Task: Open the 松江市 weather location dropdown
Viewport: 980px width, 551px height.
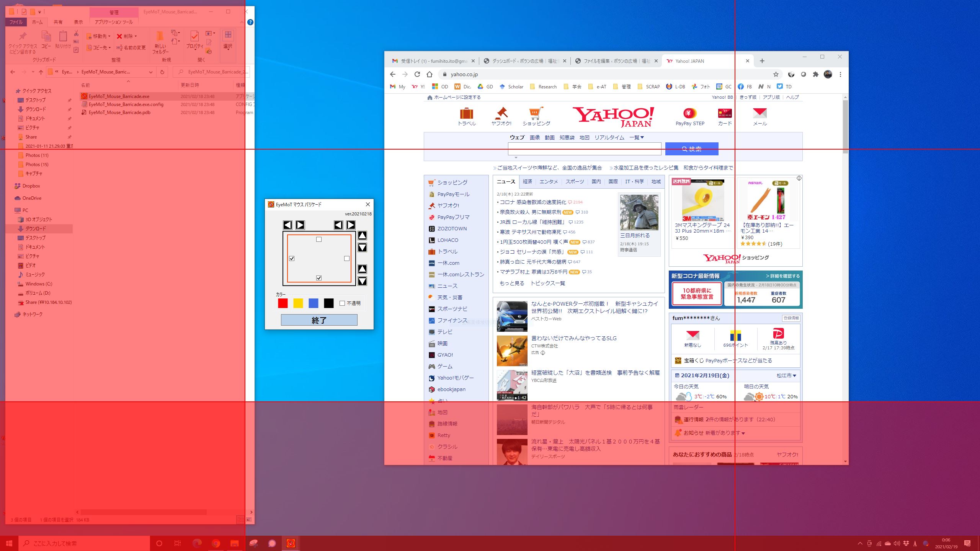Action: (786, 376)
